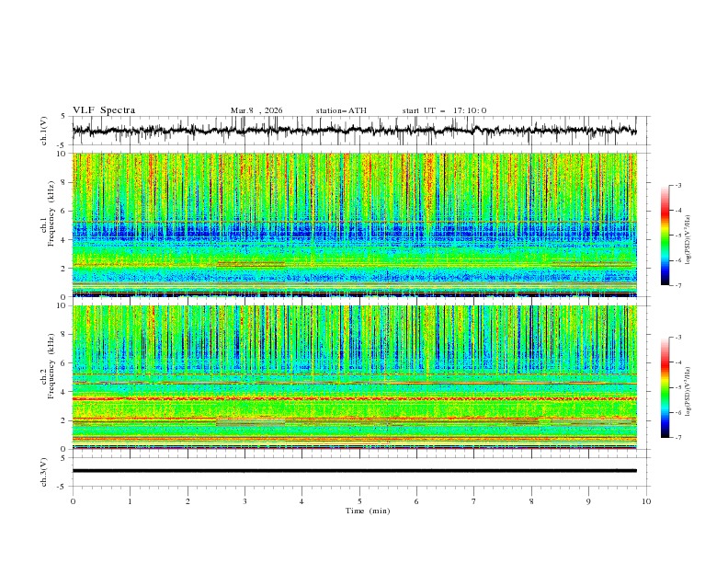Click the upper colorbar's log(PSD)(V²/Hz) label

click(x=688, y=240)
